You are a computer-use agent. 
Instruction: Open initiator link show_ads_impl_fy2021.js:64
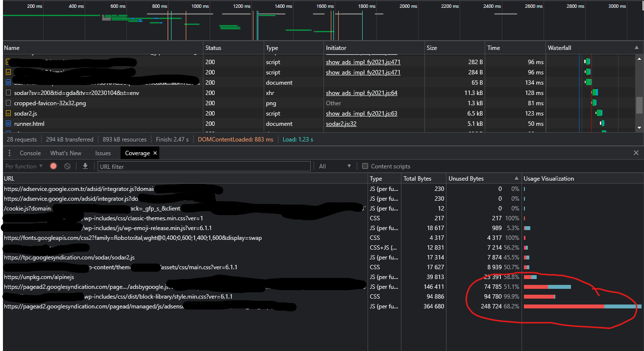tap(362, 93)
